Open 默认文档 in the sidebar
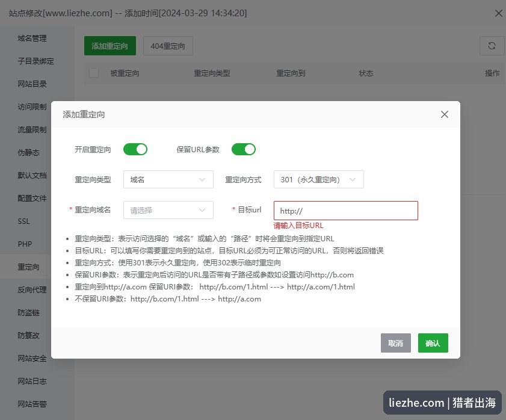 tap(32, 176)
